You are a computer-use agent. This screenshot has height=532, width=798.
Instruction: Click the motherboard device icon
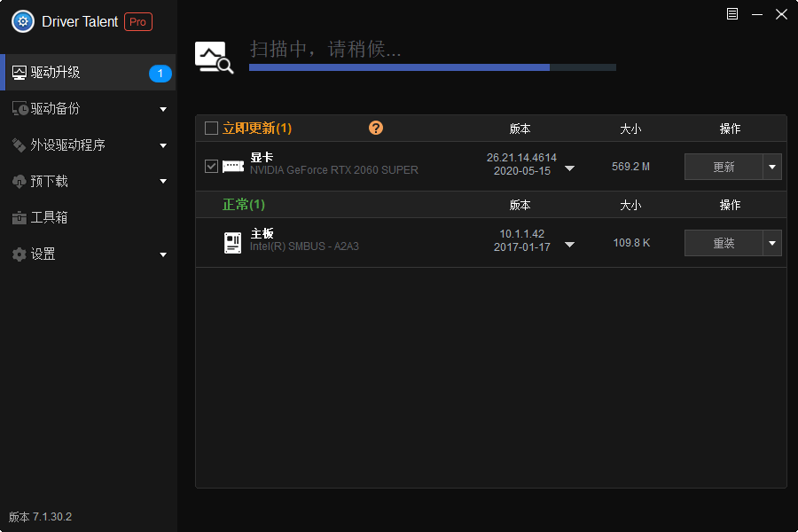click(x=232, y=242)
